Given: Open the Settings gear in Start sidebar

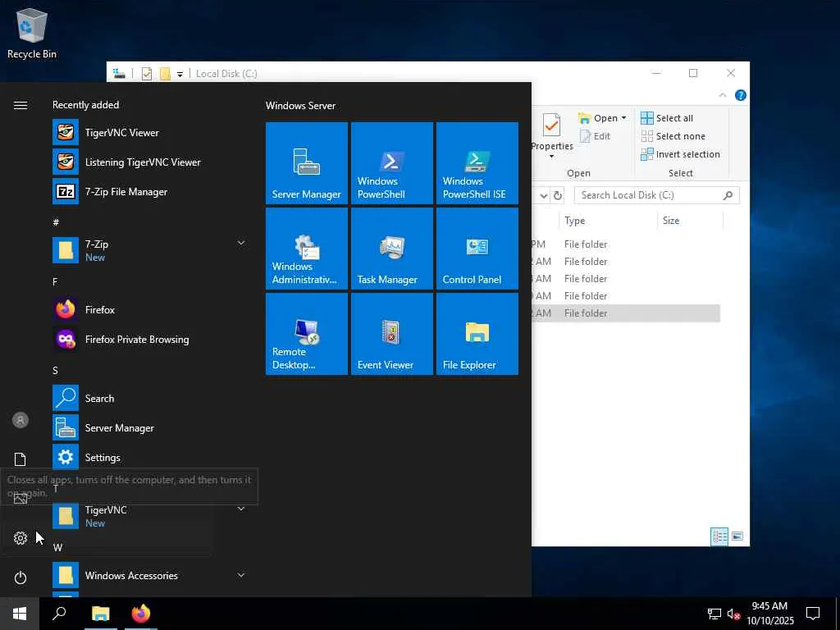Looking at the screenshot, I should pyautogui.click(x=21, y=538).
